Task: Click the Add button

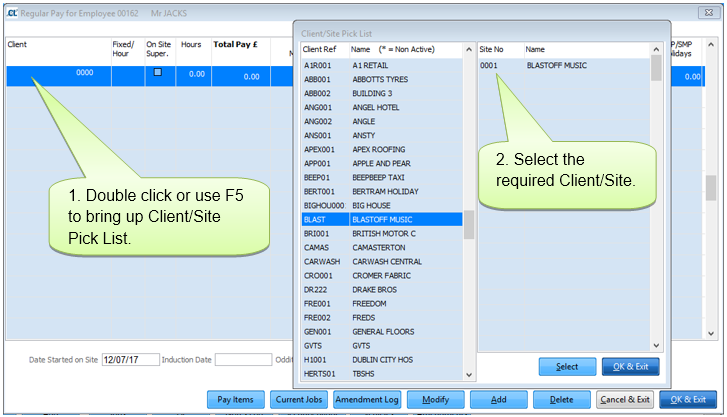Action: (x=497, y=399)
